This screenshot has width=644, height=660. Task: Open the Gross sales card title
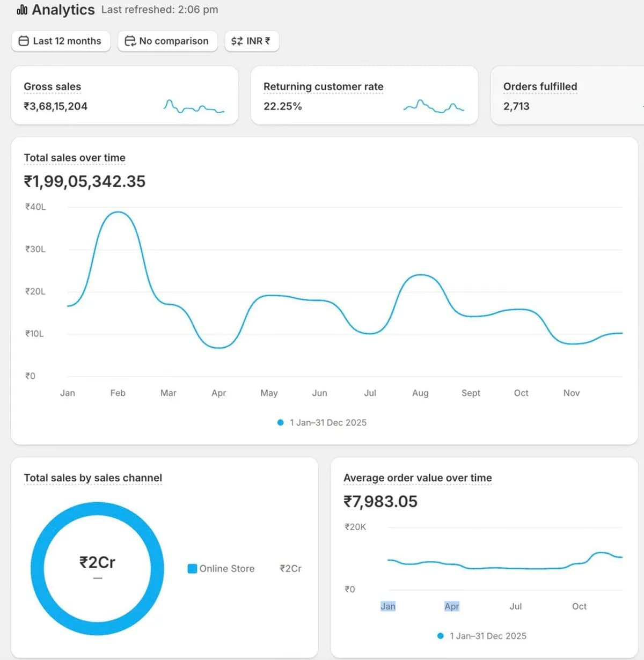[52, 86]
